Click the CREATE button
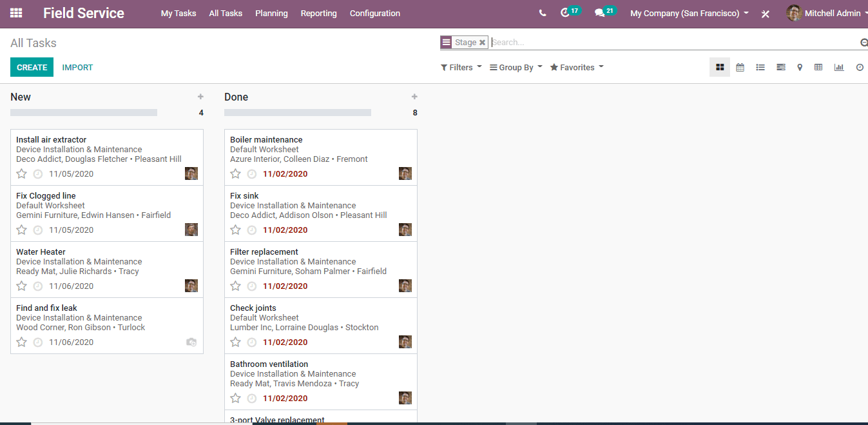 (32, 67)
